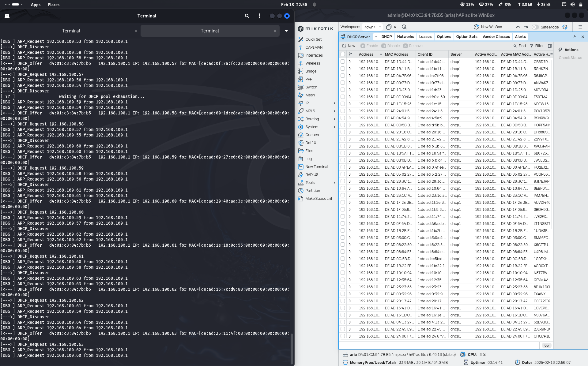The width and height of the screenshot is (588, 366).
Task: Toggle Safe Mode switch
Action: (535, 27)
